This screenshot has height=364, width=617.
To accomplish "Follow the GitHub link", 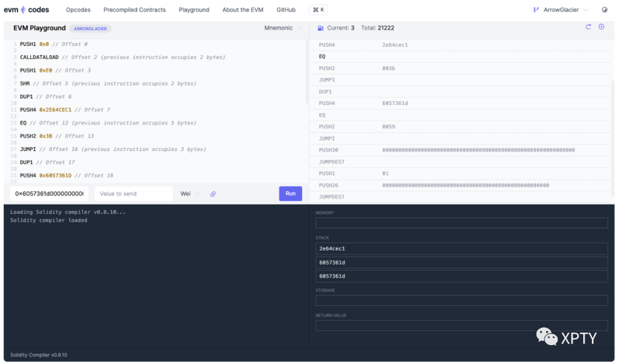I will click(x=286, y=10).
